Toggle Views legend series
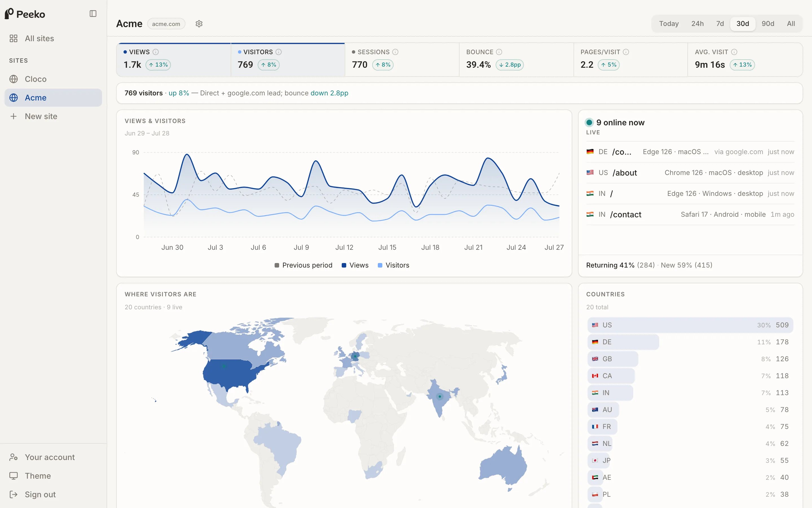The image size is (812, 508). (x=355, y=265)
